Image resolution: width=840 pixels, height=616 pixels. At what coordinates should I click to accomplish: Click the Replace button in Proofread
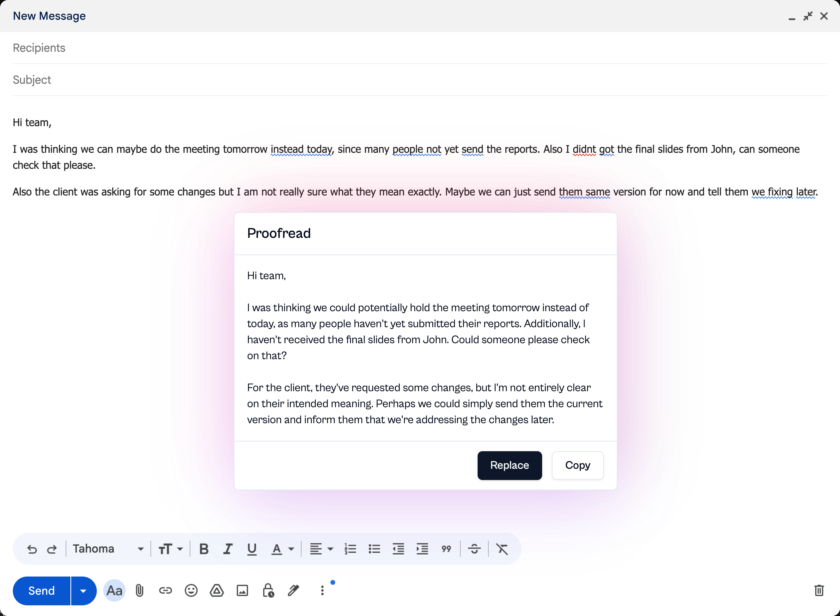coord(509,465)
